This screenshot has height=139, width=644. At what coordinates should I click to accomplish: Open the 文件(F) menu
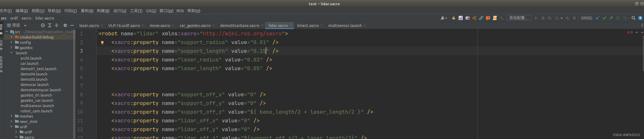pyautogui.click(x=6, y=11)
